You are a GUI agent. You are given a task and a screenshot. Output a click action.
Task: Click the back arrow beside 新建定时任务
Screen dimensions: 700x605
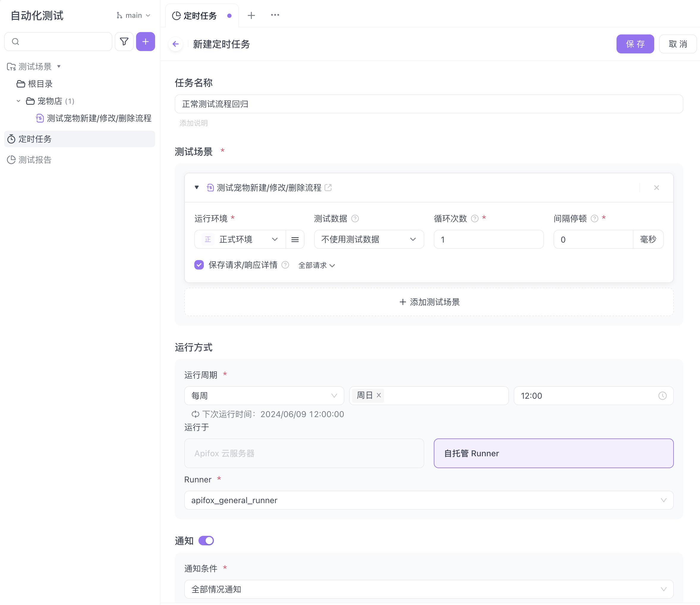175,44
